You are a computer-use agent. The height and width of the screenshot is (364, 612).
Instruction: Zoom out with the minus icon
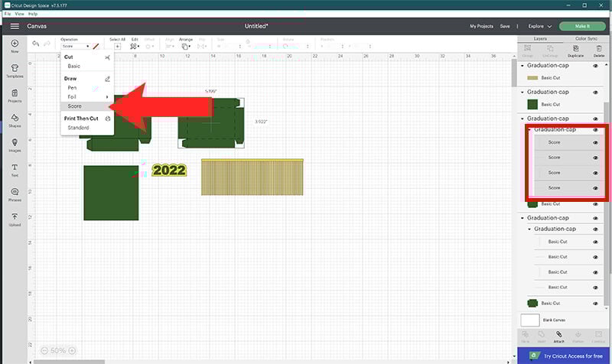tap(44, 351)
